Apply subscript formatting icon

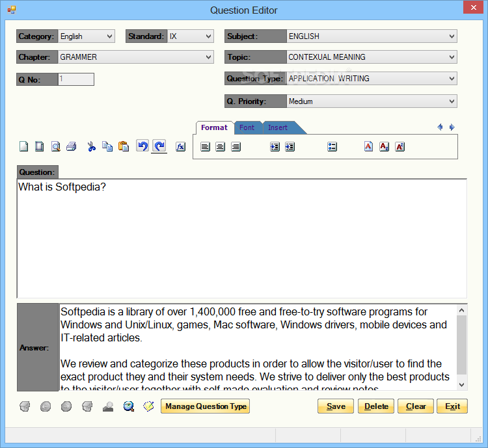click(x=385, y=146)
